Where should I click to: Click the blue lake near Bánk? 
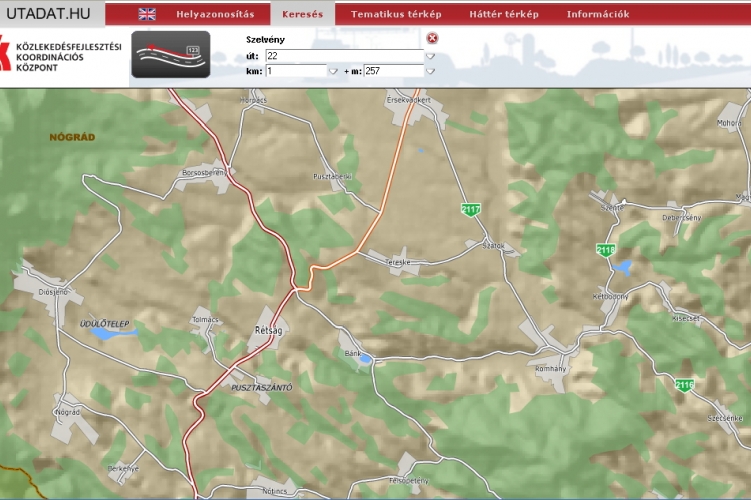pyautogui.click(x=366, y=358)
